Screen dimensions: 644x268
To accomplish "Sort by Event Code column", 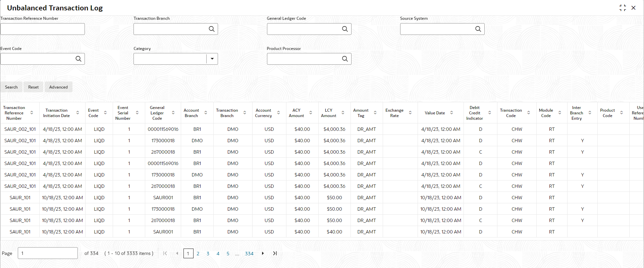I will 105,113.
